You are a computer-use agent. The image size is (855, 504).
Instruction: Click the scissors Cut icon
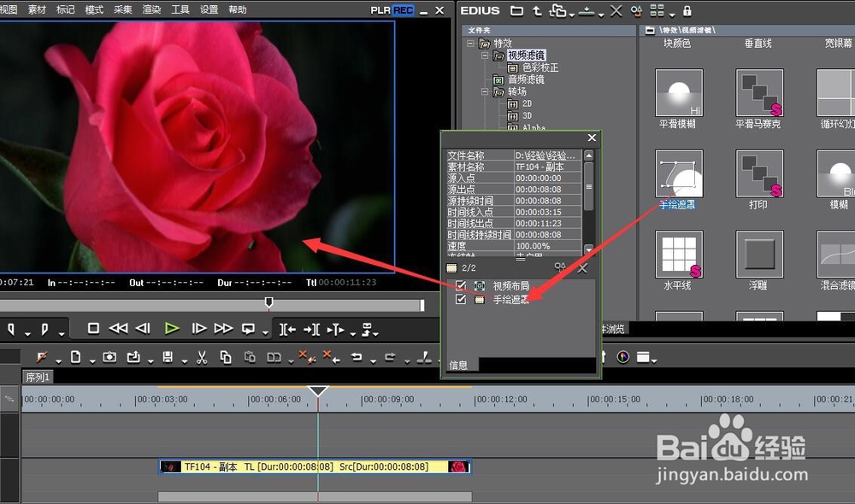point(202,357)
